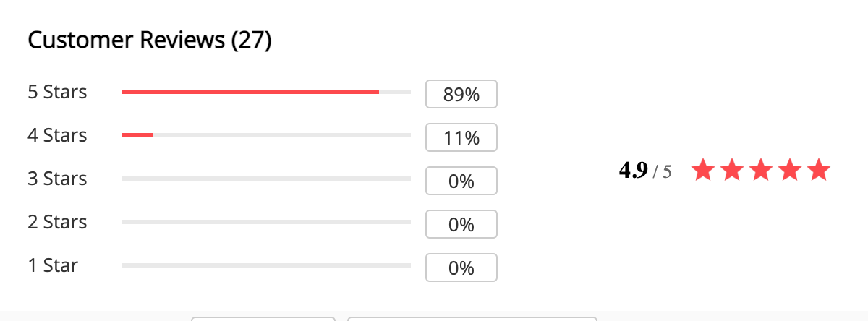868x321 pixels.
Task: Click the fourth red star in the rating
Action: (x=790, y=171)
